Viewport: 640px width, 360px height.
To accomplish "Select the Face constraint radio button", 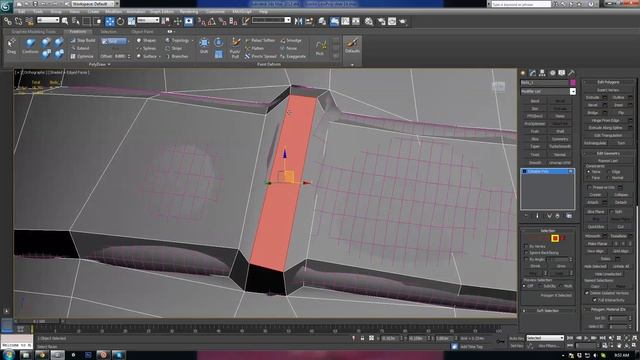I will pyautogui.click(x=589, y=178).
